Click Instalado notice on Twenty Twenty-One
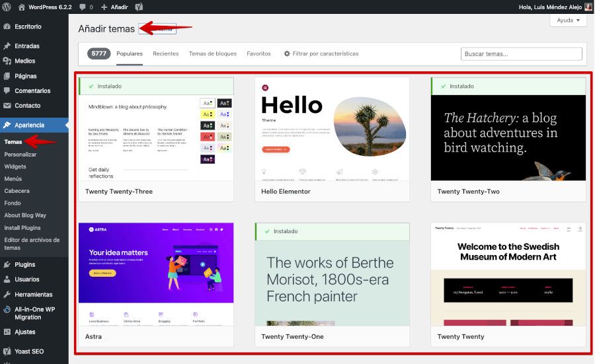This screenshot has width=595, height=364. [x=332, y=231]
